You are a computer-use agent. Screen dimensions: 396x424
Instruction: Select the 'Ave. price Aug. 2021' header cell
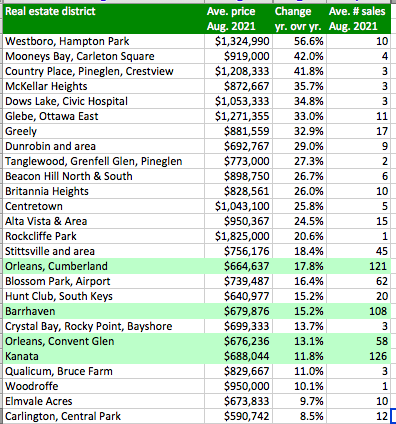point(238,19)
